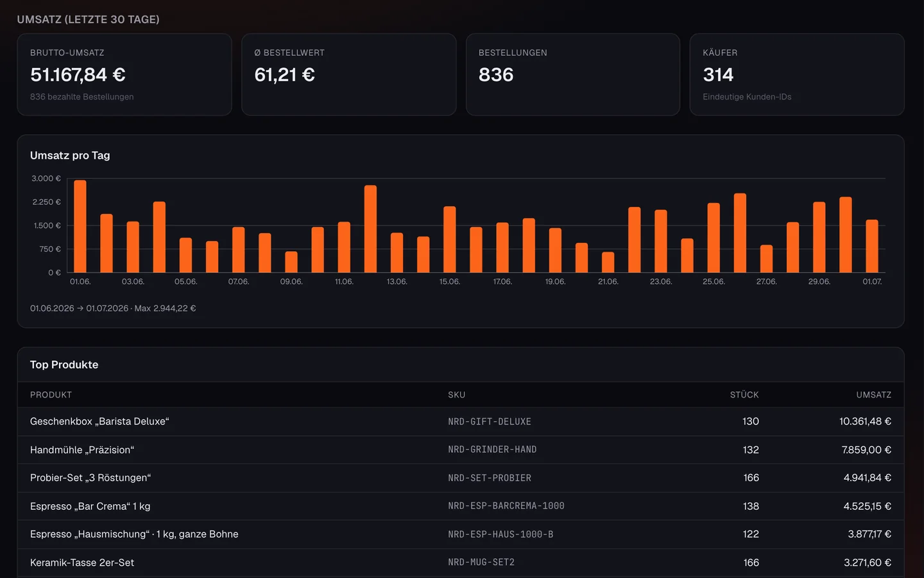Click the SKU column header

457,395
